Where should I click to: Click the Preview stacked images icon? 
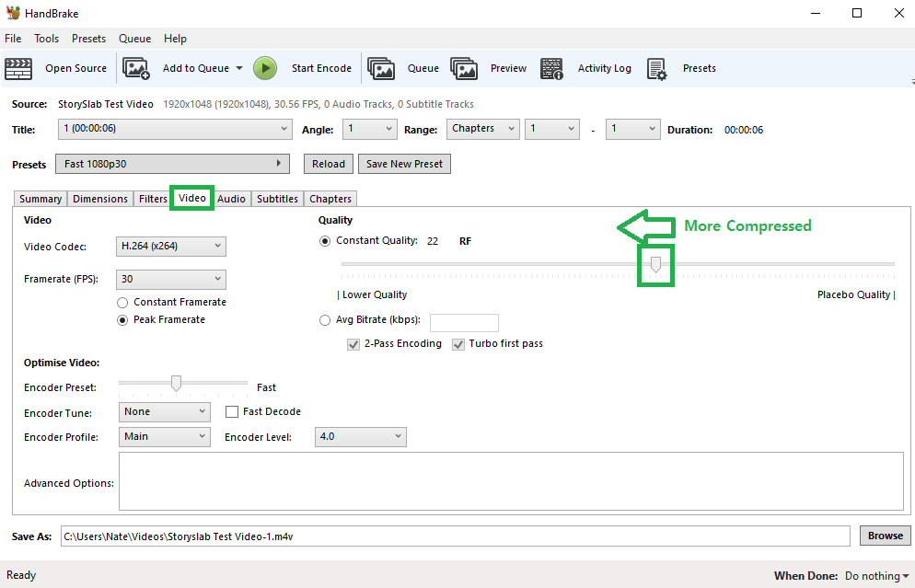pos(464,68)
